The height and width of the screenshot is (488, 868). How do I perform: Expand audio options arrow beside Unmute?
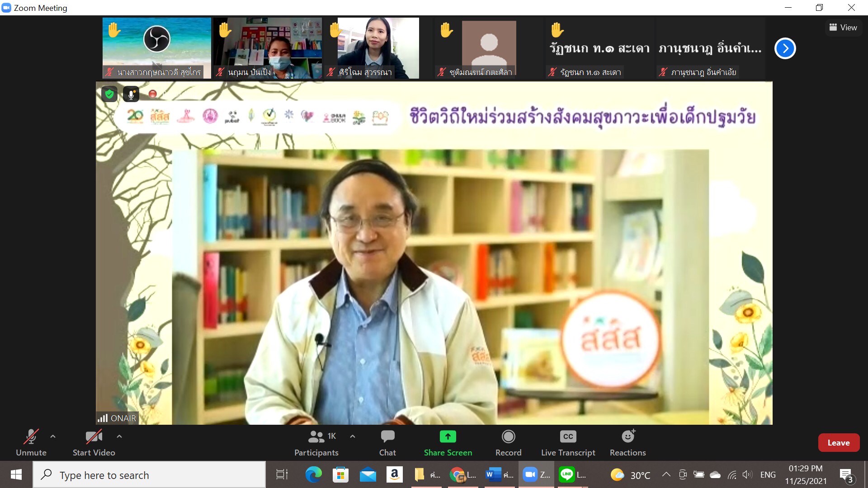pyautogui.click(x=53, y=436)
